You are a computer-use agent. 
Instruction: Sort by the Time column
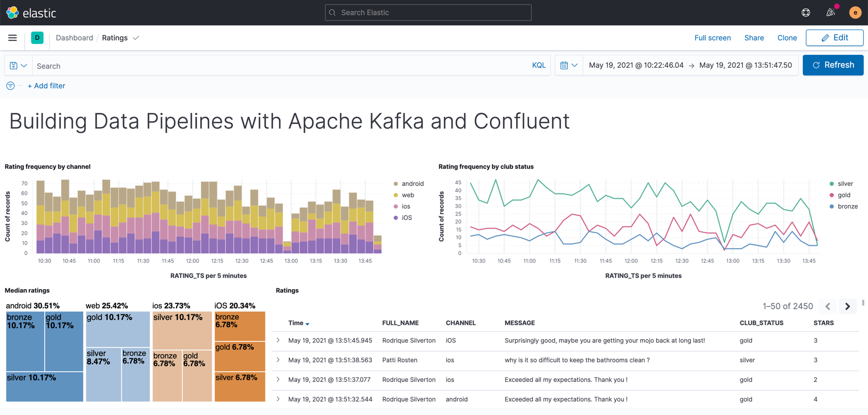click(x=299, y=323)
